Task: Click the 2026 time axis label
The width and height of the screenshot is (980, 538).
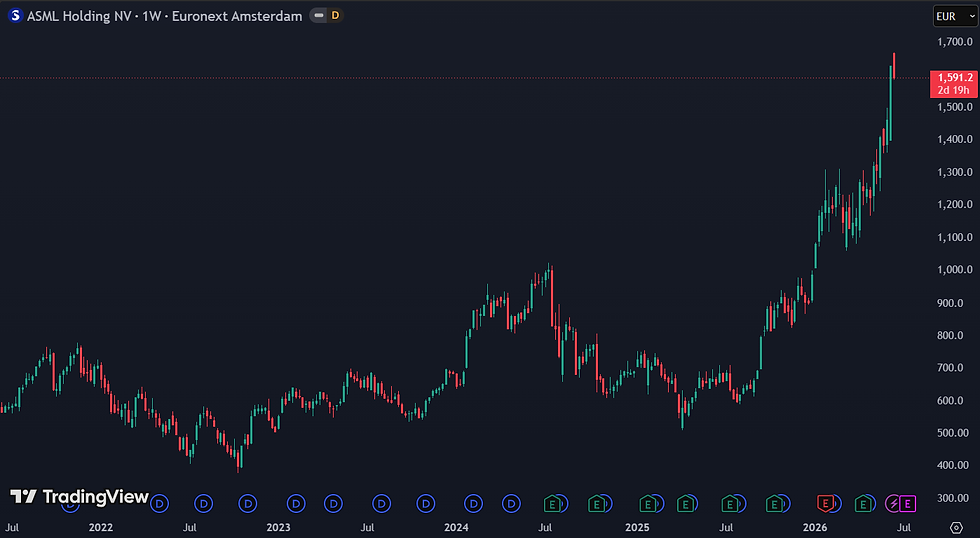Action: [x=815, y=527]
